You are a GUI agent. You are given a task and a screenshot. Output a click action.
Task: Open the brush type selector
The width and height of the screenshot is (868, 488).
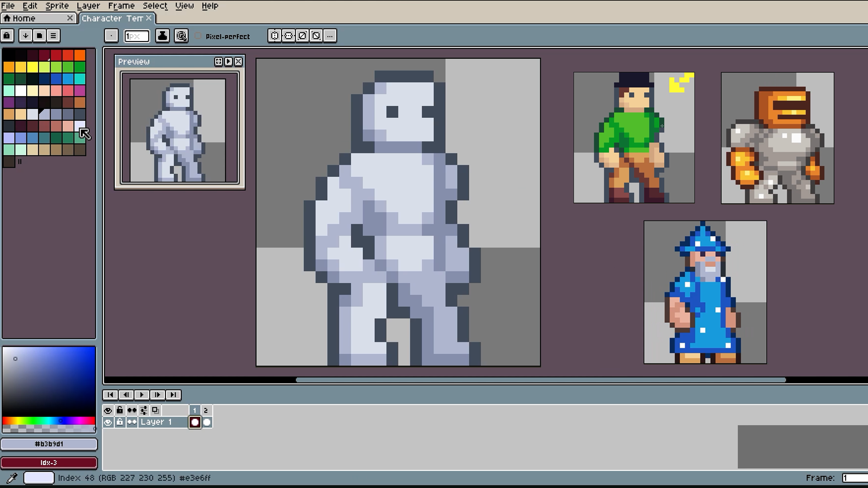(111, 36)
